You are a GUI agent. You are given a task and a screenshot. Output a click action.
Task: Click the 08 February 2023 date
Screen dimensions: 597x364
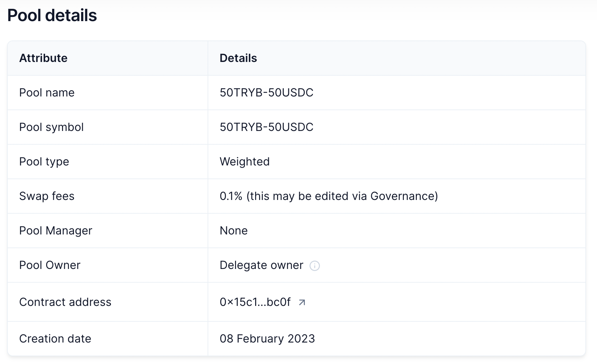pos(267,339)
